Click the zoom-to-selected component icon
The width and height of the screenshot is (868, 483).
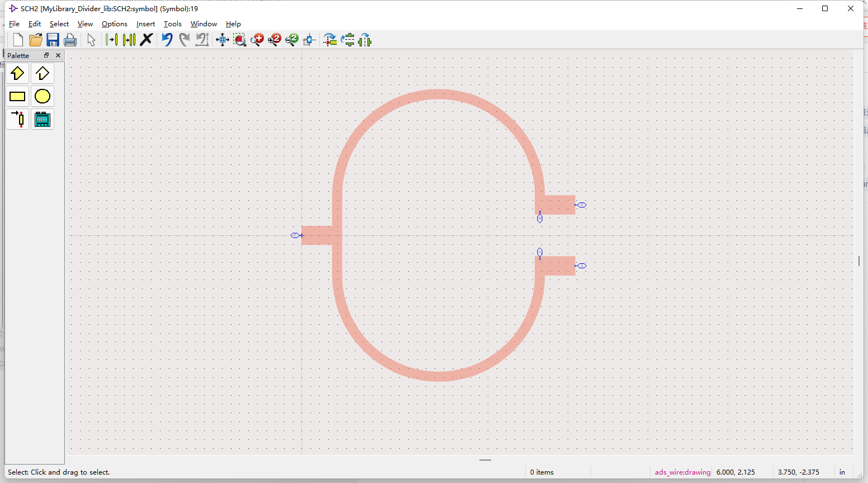tap(309, 40)
